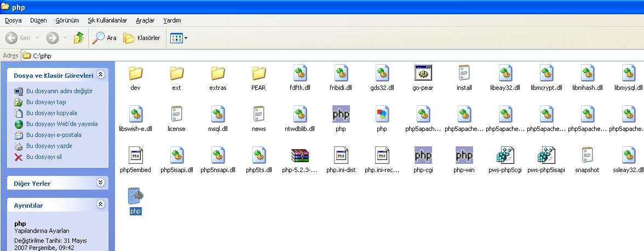The image size is (644, 251).
Task: Click Bu dosyayı sil link
Action: (44, 157)
